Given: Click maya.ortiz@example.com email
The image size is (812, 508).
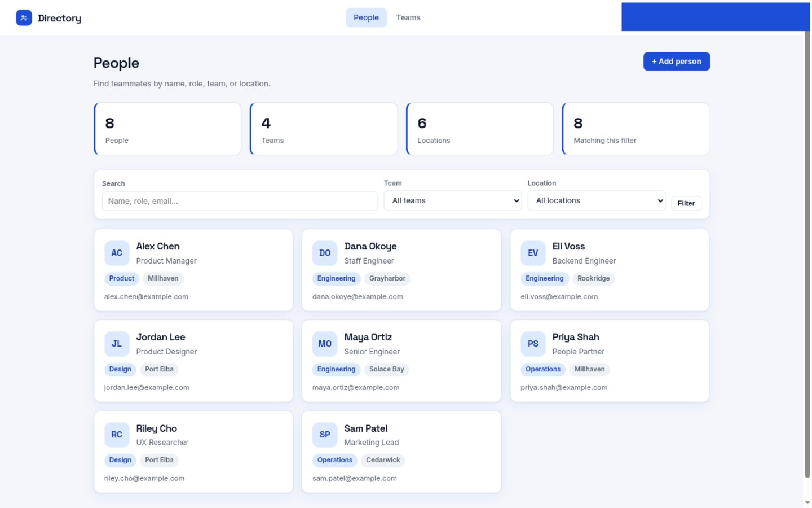Looking at the screenshot, I should click(356, 388).
